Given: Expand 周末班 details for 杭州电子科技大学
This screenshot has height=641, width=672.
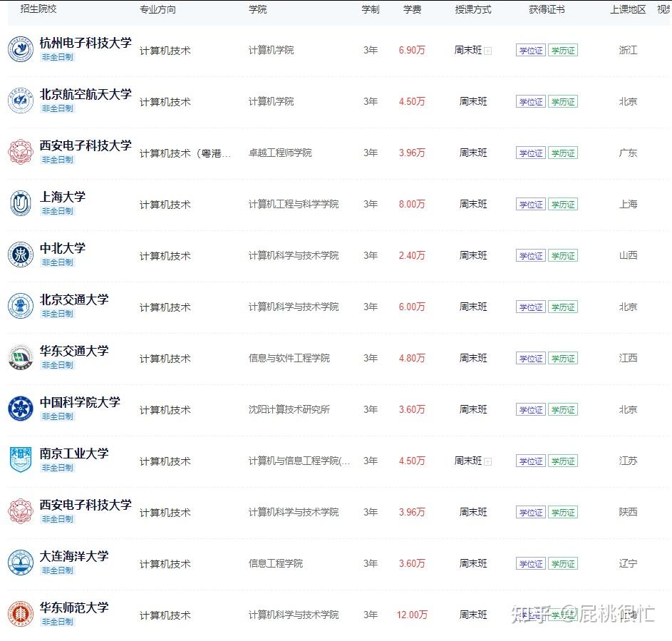Looking at the screenshot, I should pyautogui.click(x=487, y=51).
